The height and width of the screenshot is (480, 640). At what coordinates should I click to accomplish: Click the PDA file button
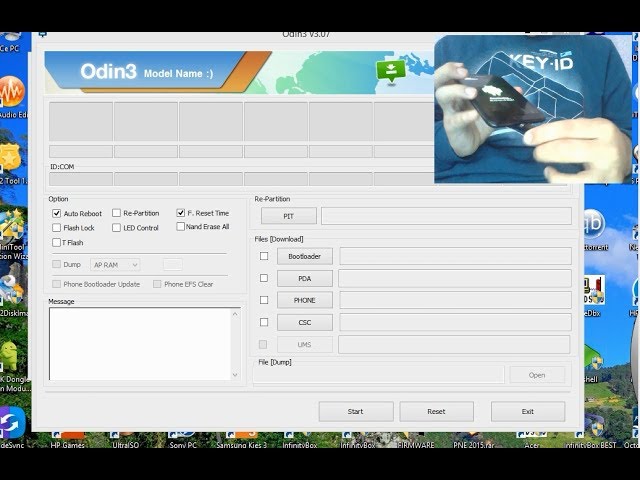(304, 278)
